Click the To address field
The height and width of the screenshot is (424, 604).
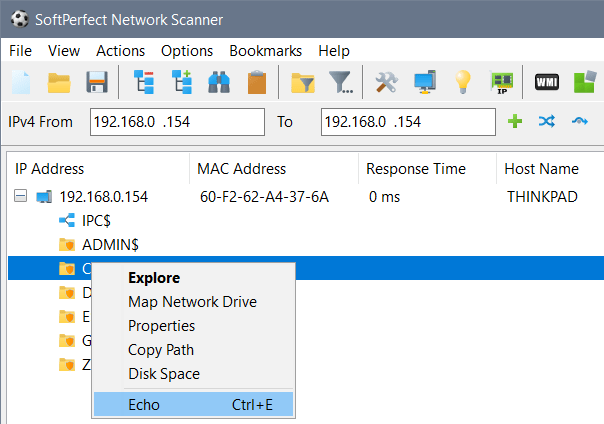pyautogui.click(x=408, y=122)
